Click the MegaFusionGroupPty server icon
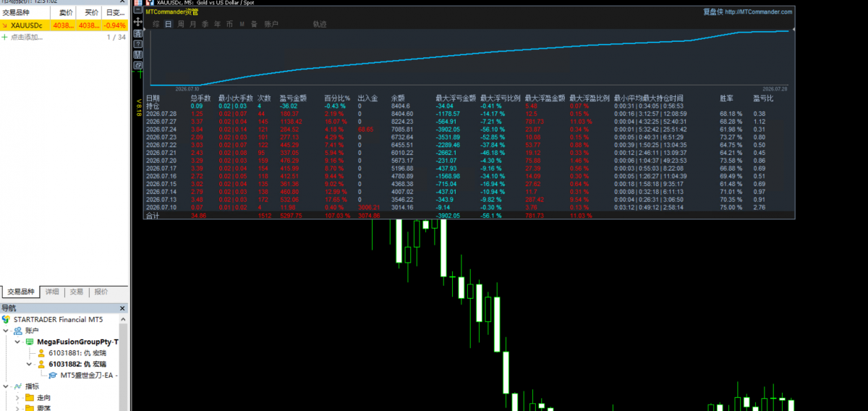 click(29, 342)
